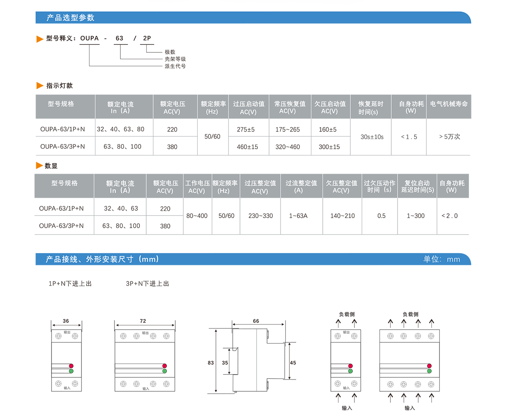
Task: Click the orange arrow beside 指示灯款
Action: coord(40,86)
